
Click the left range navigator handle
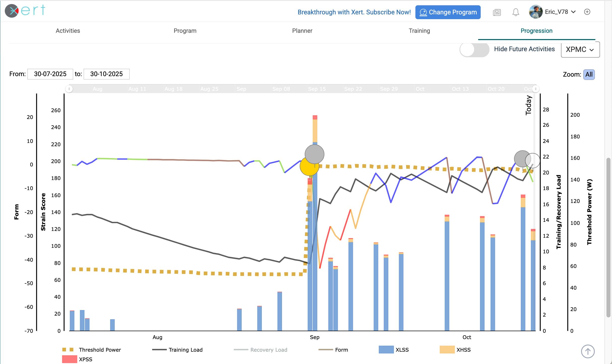tap(69, 89)
